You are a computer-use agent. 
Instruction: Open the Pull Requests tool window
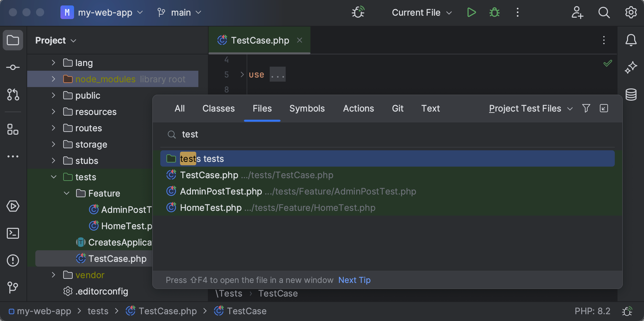[13, 95]
